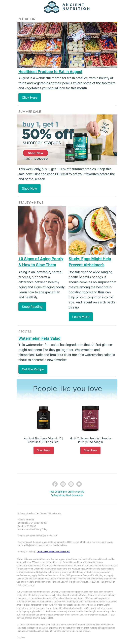
Task: Click the Ancient Nutrition logo
Action: coord(67,7)
